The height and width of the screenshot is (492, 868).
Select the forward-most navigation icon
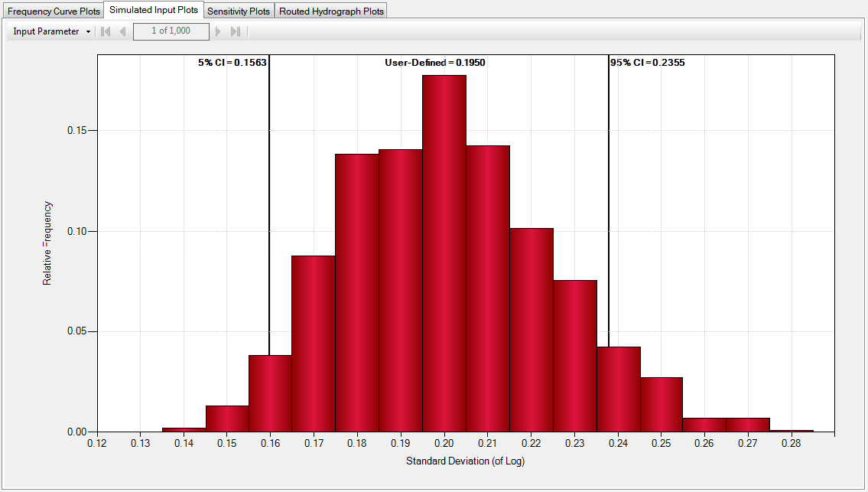point(236,31)
